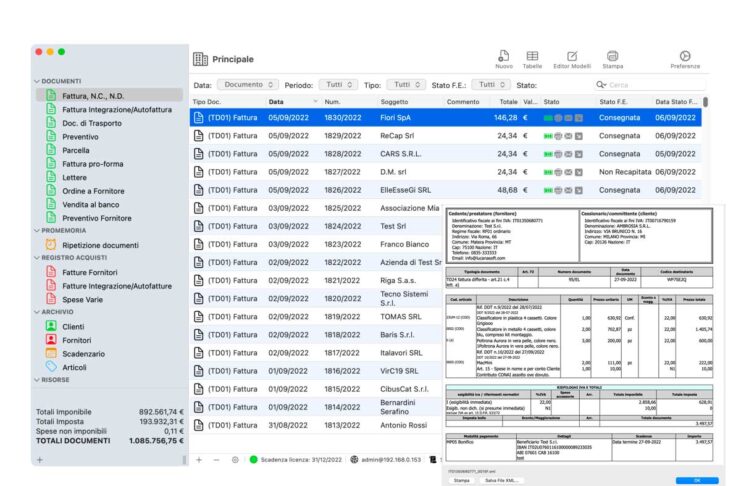
Task: Click Stampa button in invoice preview
Action: pos(461,480)
